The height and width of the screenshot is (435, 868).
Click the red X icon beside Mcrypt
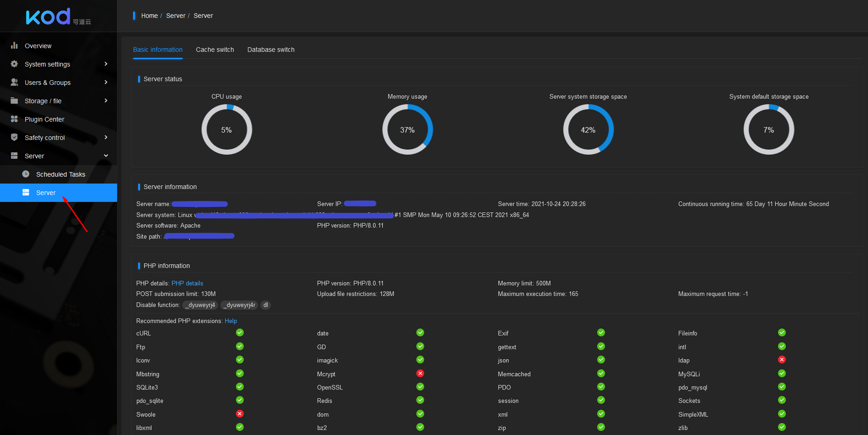pyautogui.click(x=420, y=373)
